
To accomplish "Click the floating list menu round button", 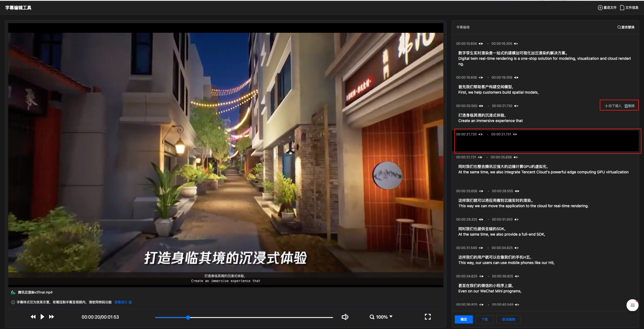I will pyautogui.click(x=632, y=305).
